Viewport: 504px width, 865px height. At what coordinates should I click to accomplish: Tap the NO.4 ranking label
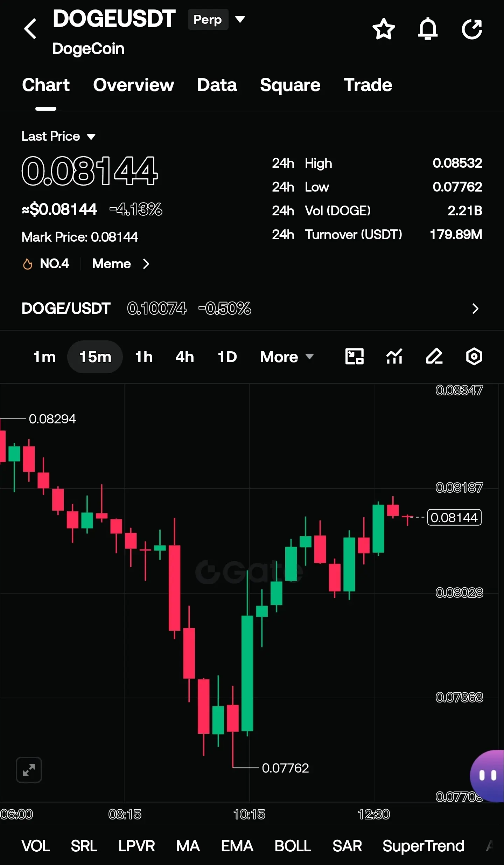tap(54, 264)
